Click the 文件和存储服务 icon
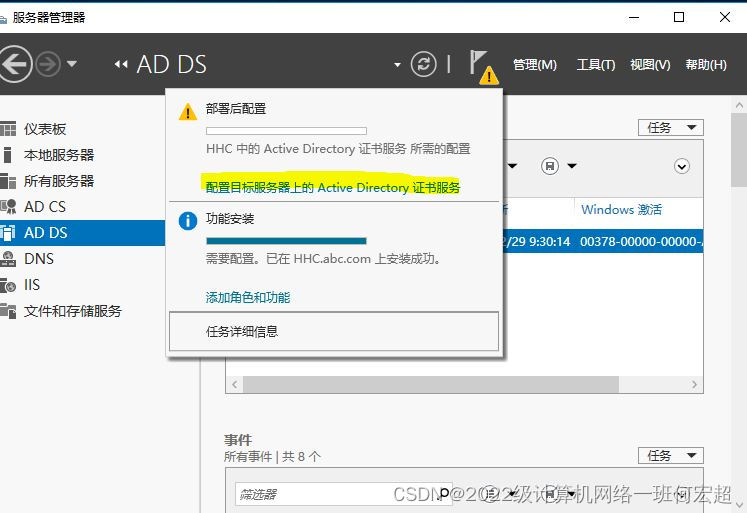747x513 pixels. click(8, 311)
